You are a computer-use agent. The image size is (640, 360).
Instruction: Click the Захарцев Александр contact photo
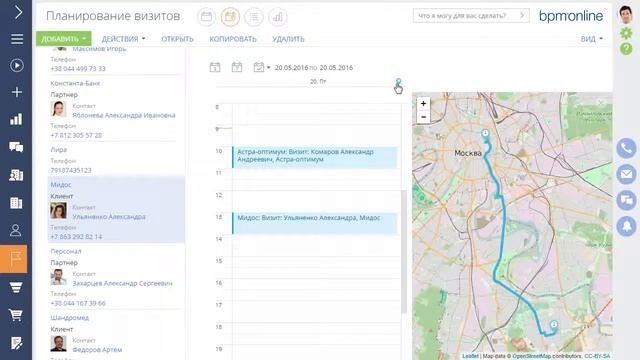pos(58,277)
